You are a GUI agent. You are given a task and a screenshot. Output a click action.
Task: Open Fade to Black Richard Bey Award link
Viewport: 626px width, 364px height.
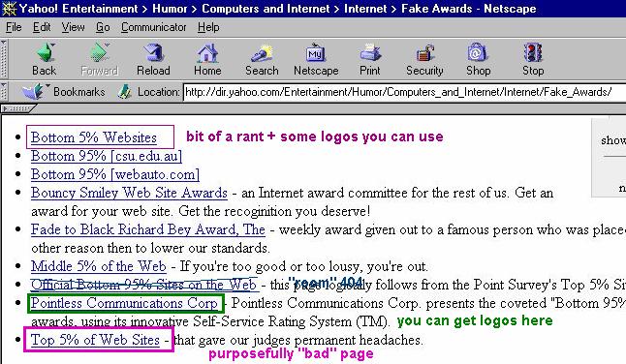click(148, 229)
